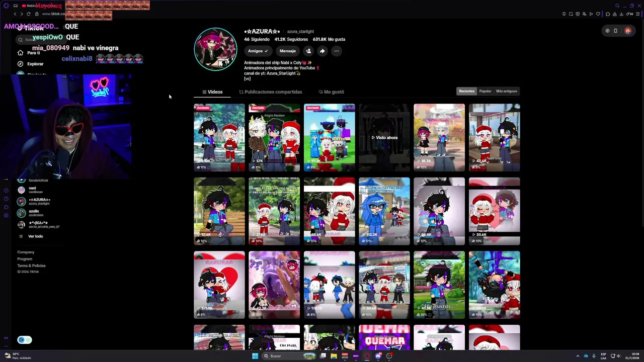Open the clock showing 20:56

point(632,356)
